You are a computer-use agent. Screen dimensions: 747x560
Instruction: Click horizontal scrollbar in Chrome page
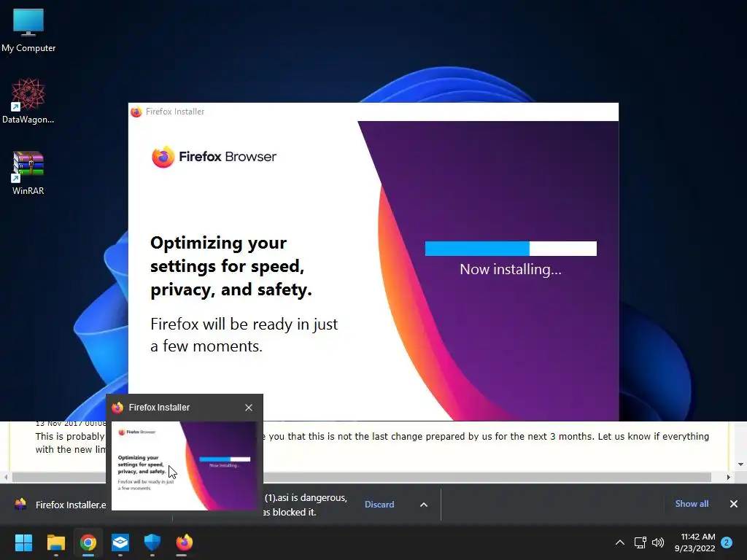tap(362, 477)
